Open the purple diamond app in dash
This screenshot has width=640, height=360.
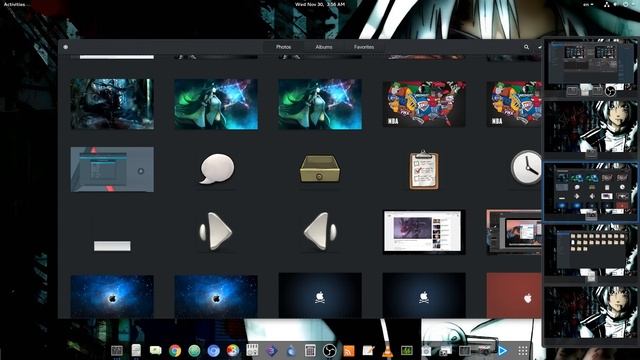pyautogui.click(x=271, y=351)
